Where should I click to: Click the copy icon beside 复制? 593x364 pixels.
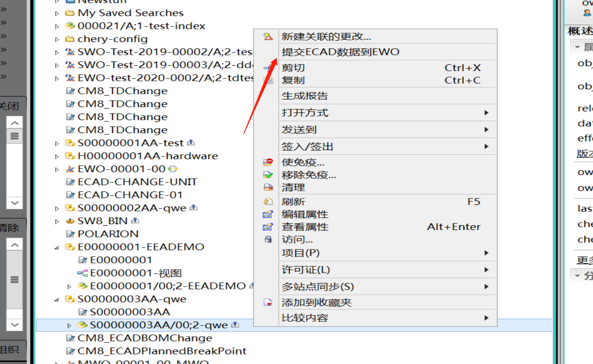[x=268, y=80]
